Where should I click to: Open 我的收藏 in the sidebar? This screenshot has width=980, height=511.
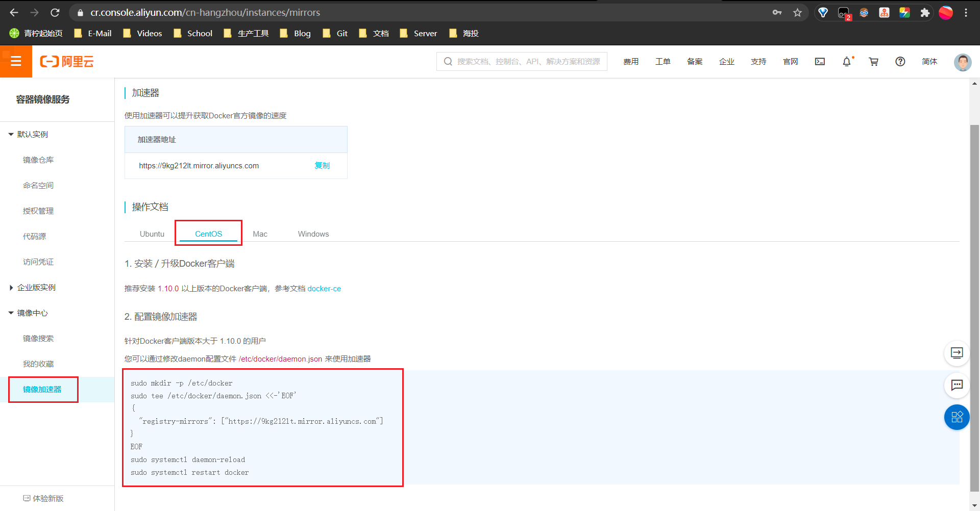38,364
